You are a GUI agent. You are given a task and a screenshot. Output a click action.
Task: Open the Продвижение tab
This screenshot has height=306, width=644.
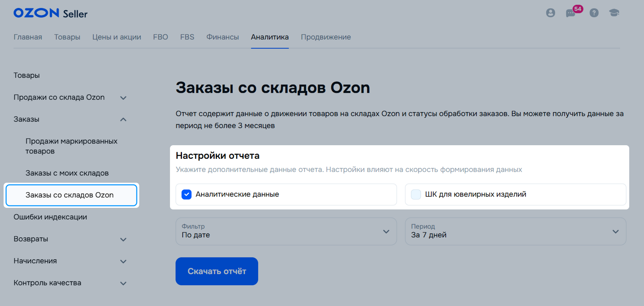tap(326, 37)
